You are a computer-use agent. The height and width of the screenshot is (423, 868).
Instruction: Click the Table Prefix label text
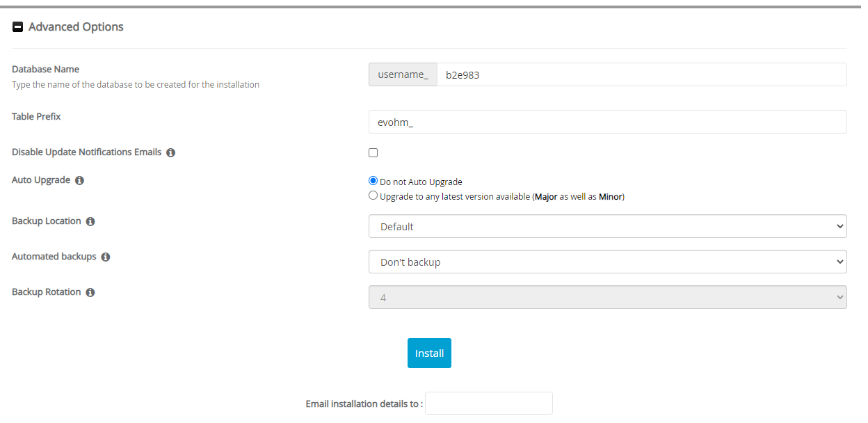point(36,117)
